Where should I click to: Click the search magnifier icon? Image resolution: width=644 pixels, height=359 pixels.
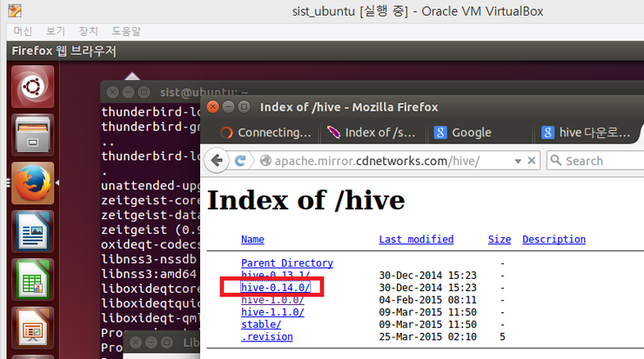pos(554,161)
